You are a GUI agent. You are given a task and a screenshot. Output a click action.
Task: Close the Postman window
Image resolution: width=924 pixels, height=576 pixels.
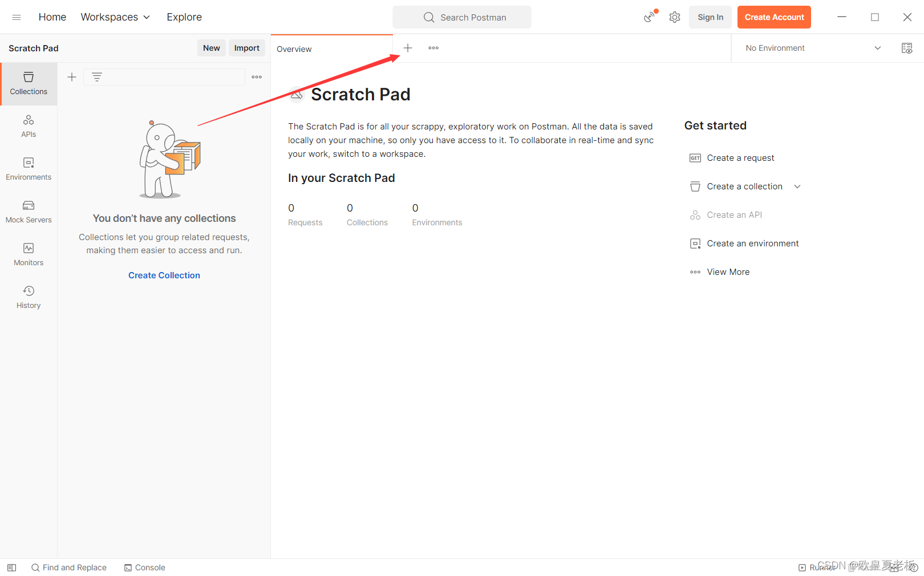pos(907,17)
